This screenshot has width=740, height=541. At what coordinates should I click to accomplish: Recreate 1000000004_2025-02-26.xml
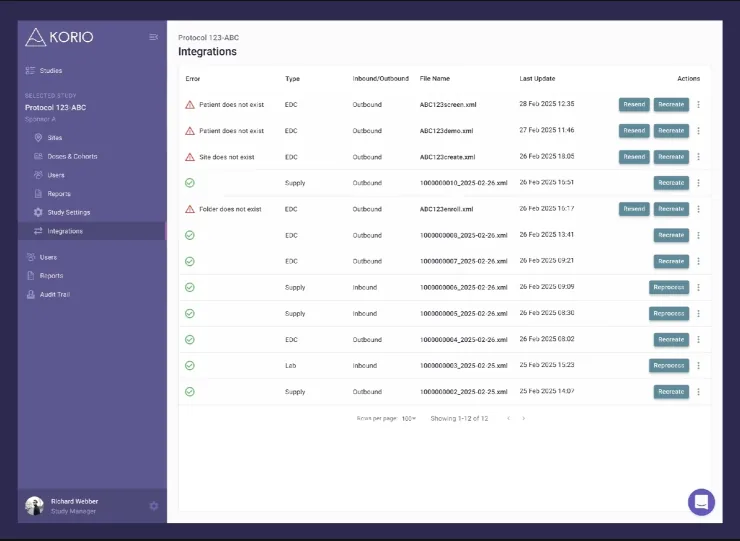pyautogui.click(x=671, y=339)
